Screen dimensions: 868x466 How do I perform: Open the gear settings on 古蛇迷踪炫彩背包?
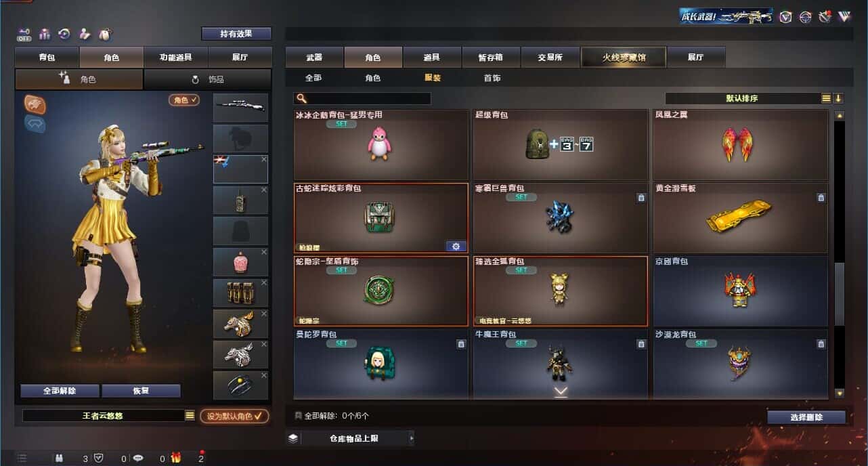coord(456,246)
